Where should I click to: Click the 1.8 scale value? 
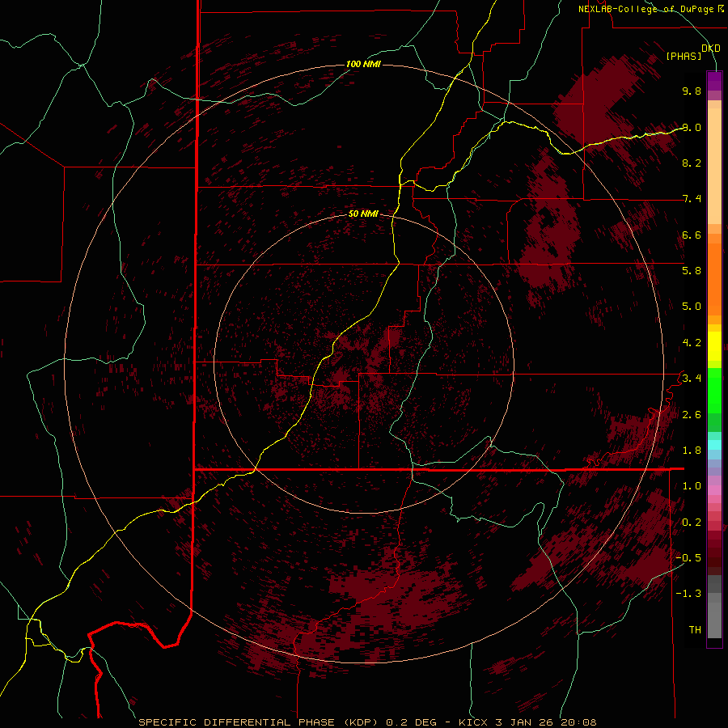tap(692, 450)
